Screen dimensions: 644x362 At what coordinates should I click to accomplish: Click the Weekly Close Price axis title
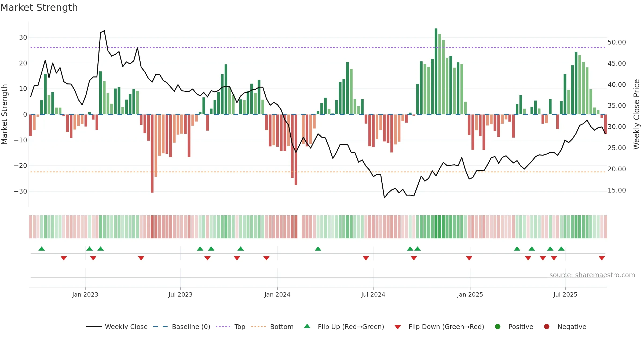tap(636, 114)
